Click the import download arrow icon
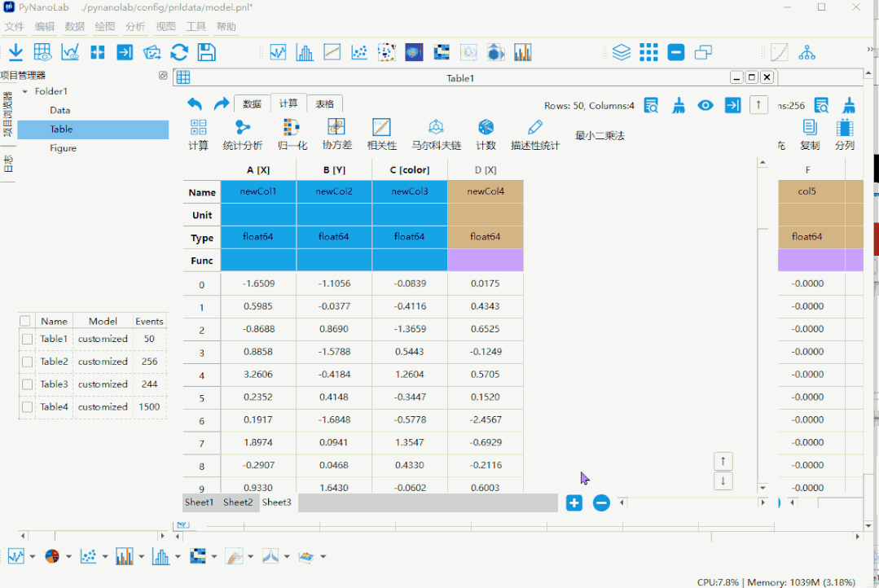The width and height of the screenshot is (879, 588). tap(15, 52)
